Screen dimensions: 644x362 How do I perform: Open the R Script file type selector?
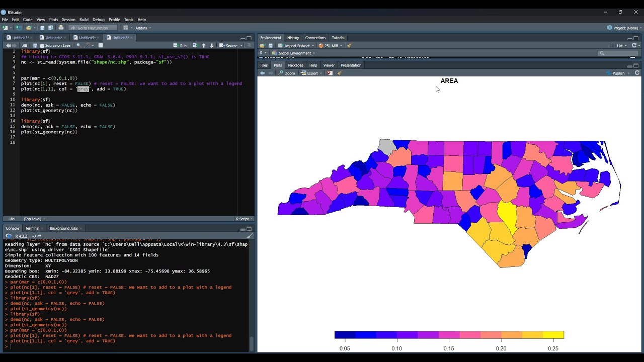point(244,219)
